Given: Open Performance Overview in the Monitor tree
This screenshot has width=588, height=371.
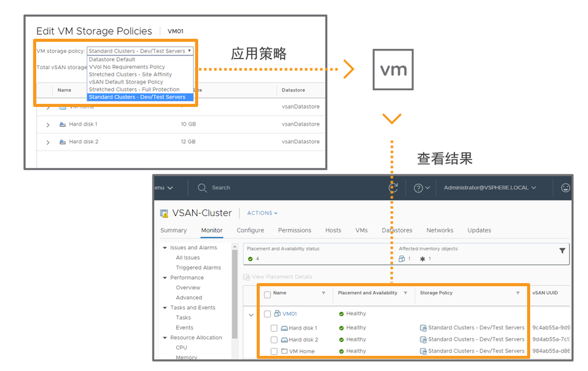Looking at the screenshot, I should coord(188,288).
